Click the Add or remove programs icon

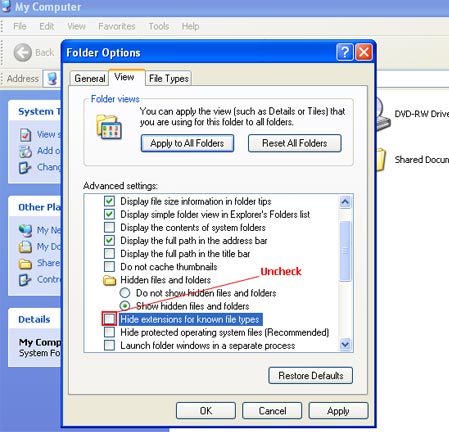tap(25, 151)
